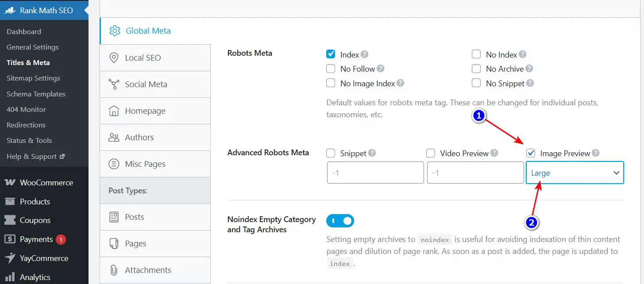The image size is (644, 284).
Task: Open the Homepage house icon tab
Action: tap(114, 111)
